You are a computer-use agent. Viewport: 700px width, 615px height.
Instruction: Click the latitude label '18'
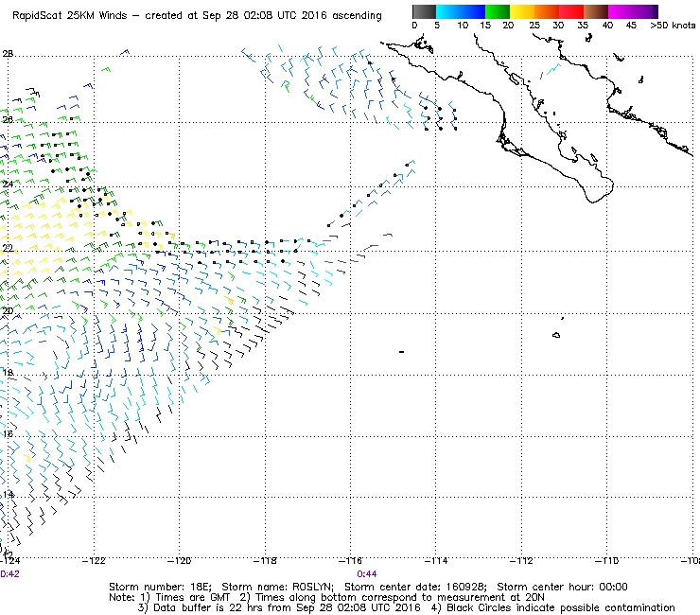8,373
